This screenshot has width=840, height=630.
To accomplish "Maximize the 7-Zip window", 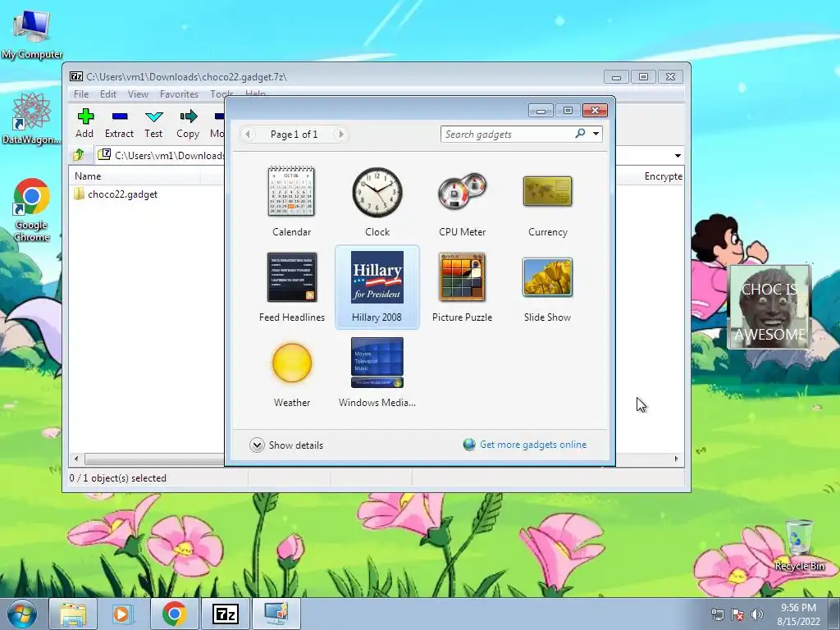I will (643, 76).
